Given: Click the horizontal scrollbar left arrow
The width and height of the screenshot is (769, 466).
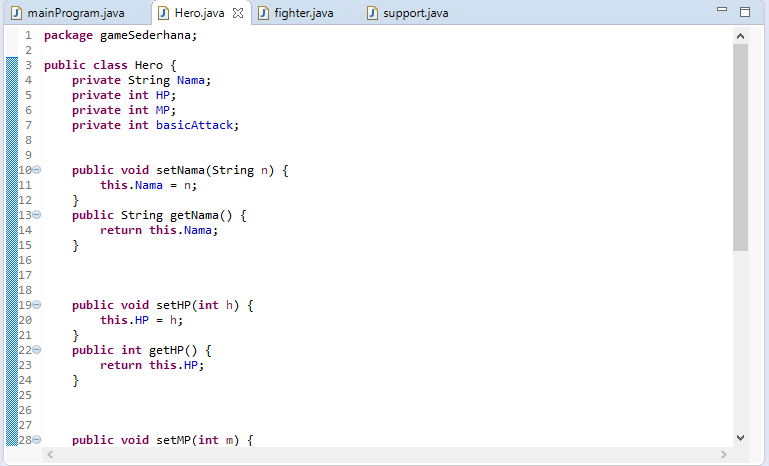Looking at the screenshot, I should coord(50,455).
